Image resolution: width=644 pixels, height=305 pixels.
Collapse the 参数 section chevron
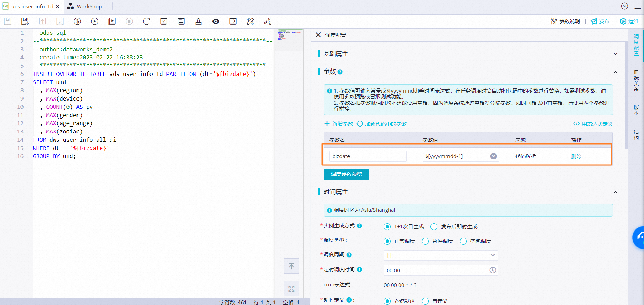coord(615,72)
